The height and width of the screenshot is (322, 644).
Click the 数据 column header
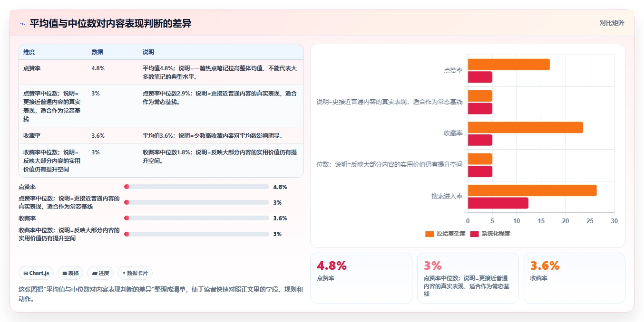(97, 52)
